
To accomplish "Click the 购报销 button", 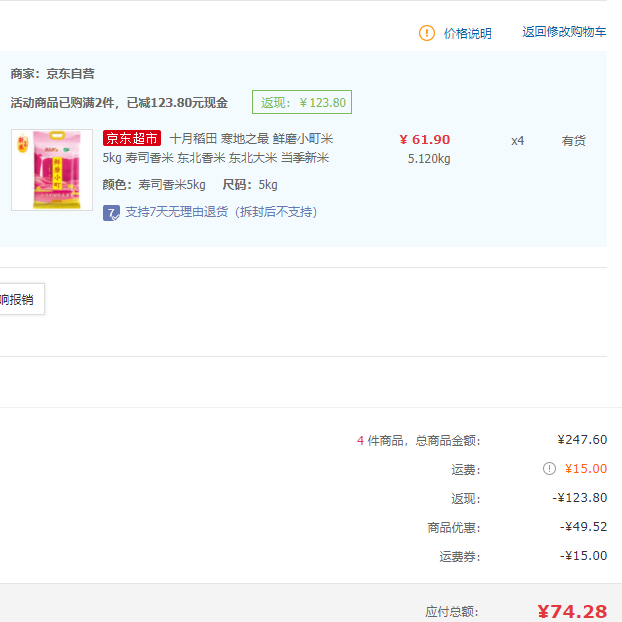I will pyautogui.click(x=20, y=299).
